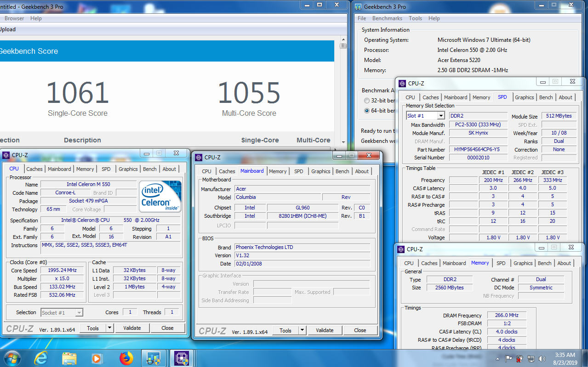Select the 64-bit benchmark radio button
The width and height of the screenshot is (588, 367).
pyautogui.click(x=366, y=111)
